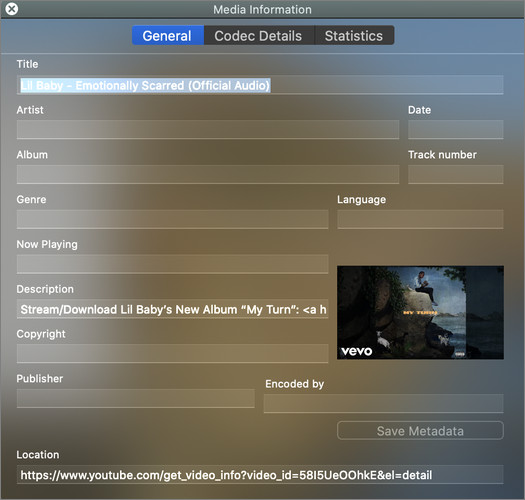Screen dimensions: 525x500
Task: Click the Date input field
Action: (x=455, y=130)
